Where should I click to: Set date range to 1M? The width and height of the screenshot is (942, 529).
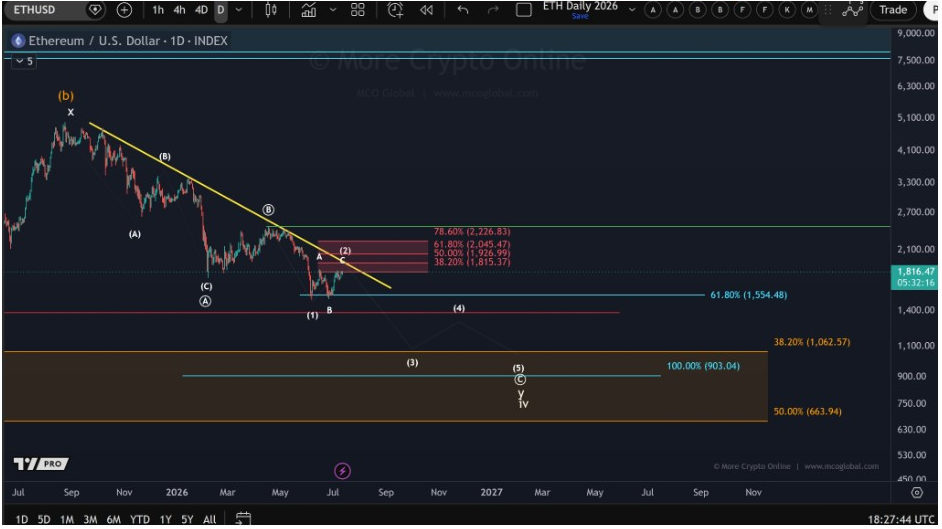pos(67,519)
